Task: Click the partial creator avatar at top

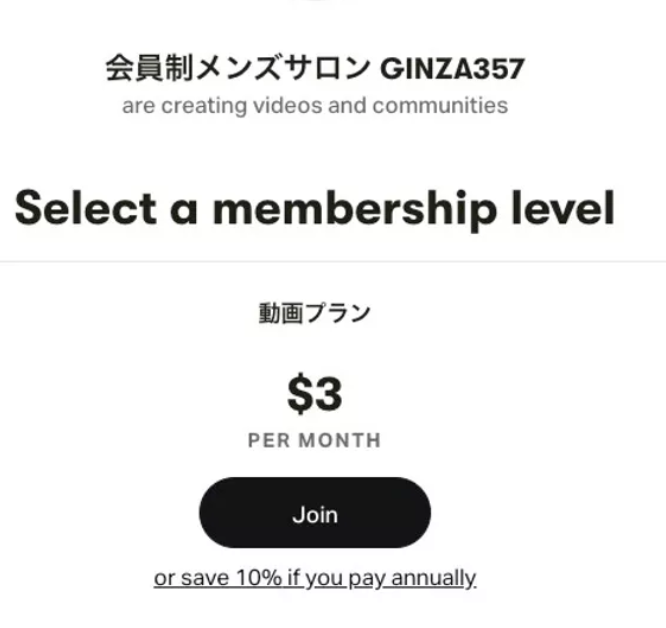Action: pos(315,3)
